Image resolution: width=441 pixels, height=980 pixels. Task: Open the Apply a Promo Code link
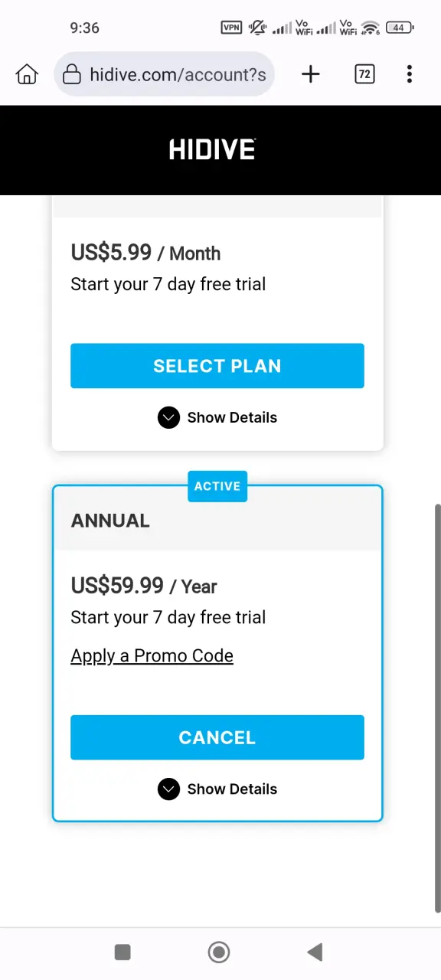(152, 656)
